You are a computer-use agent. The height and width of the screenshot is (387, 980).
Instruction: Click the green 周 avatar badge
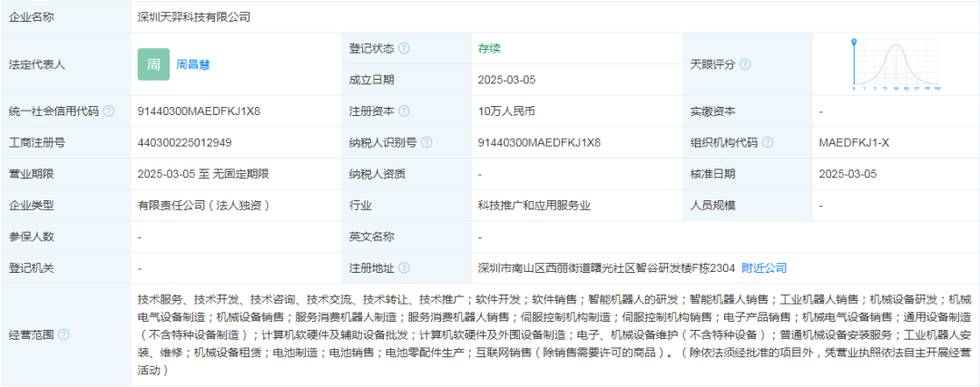point(153,64)
